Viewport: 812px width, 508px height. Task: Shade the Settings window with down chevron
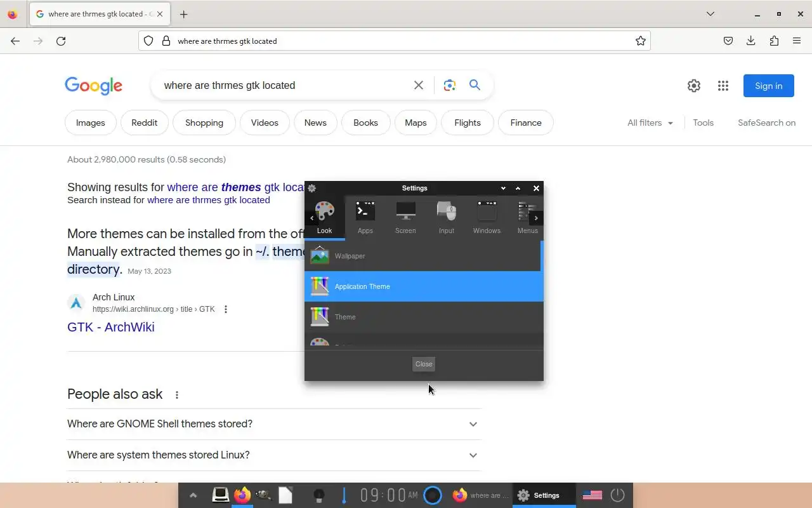(503, 188)
